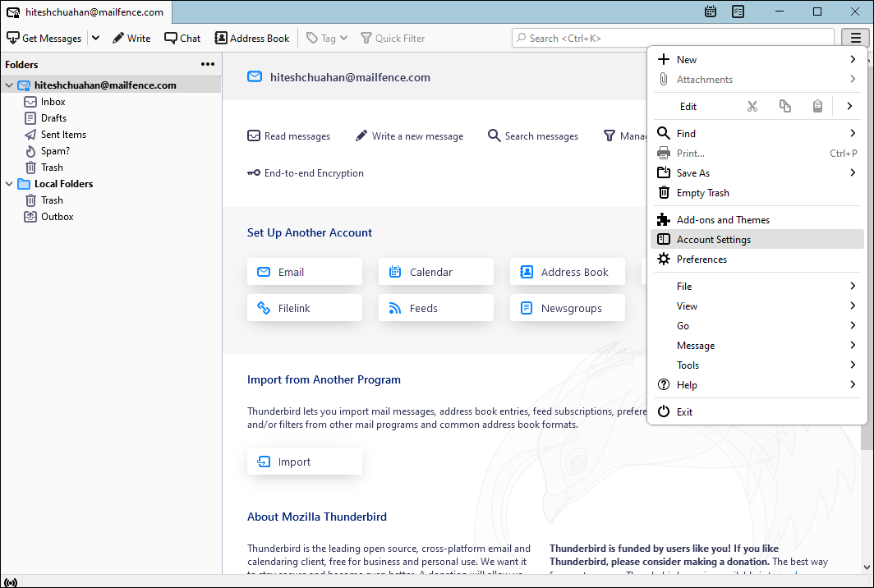
Task: Open the Tools submenu
Action: point(757,365)
